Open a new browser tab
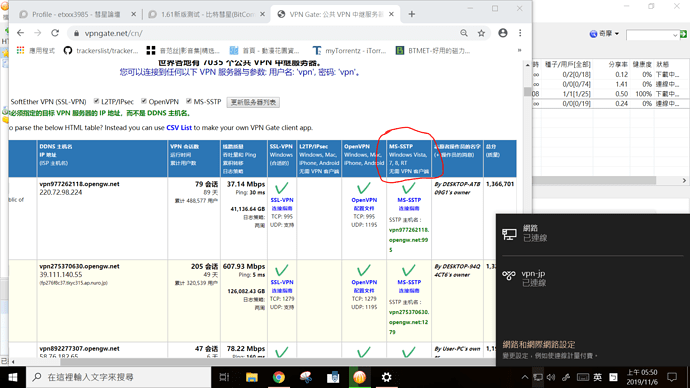Viewport: 690px width, 388px height. [411, 14]
